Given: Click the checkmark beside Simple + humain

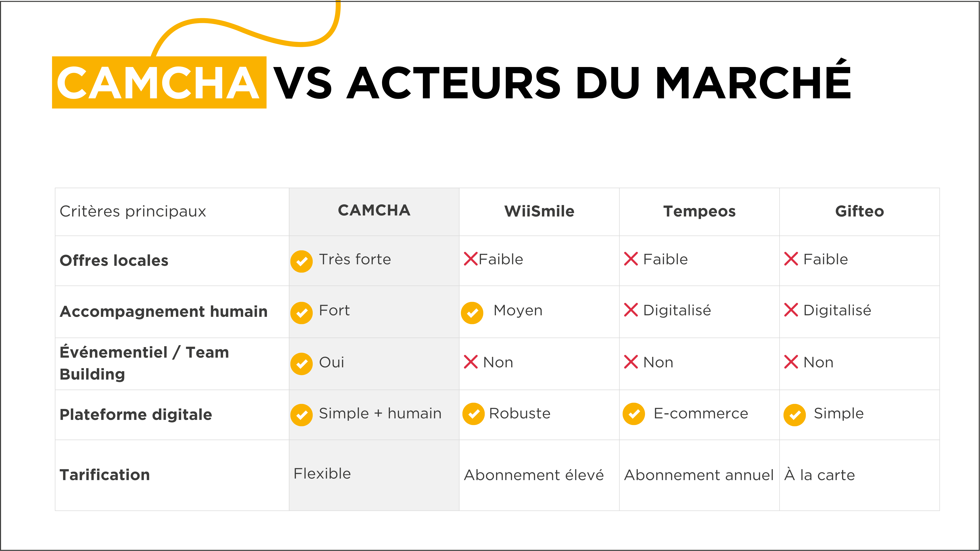Looking at the screenshot, I should coord(301,415).
